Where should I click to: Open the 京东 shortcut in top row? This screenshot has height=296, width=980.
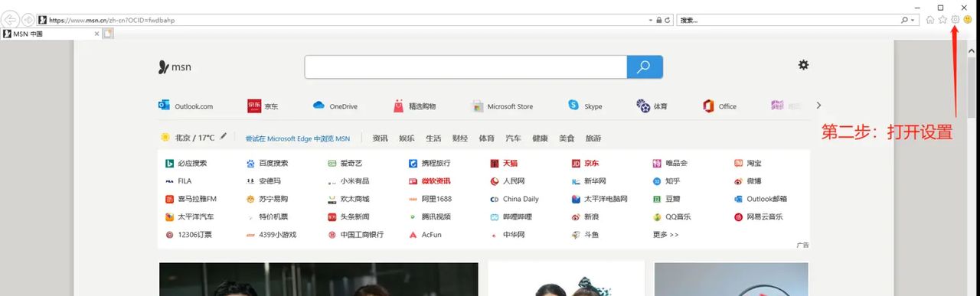(x=263, y=106)
